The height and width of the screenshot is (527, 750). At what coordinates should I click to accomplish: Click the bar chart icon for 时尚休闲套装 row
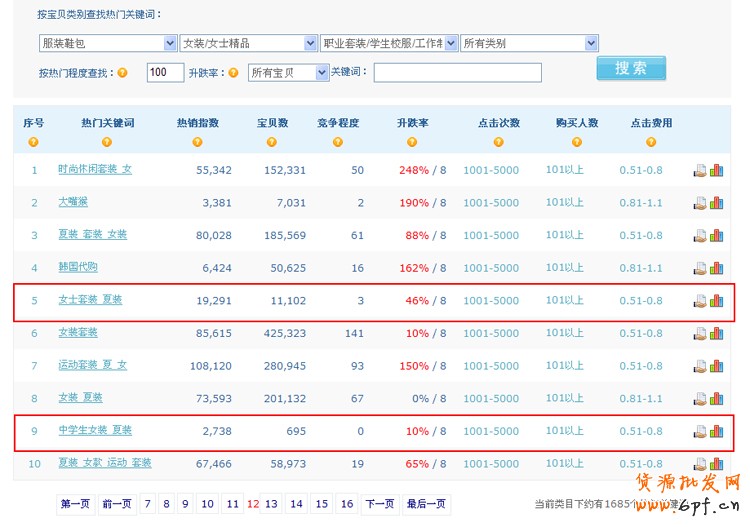coord(716,170)
